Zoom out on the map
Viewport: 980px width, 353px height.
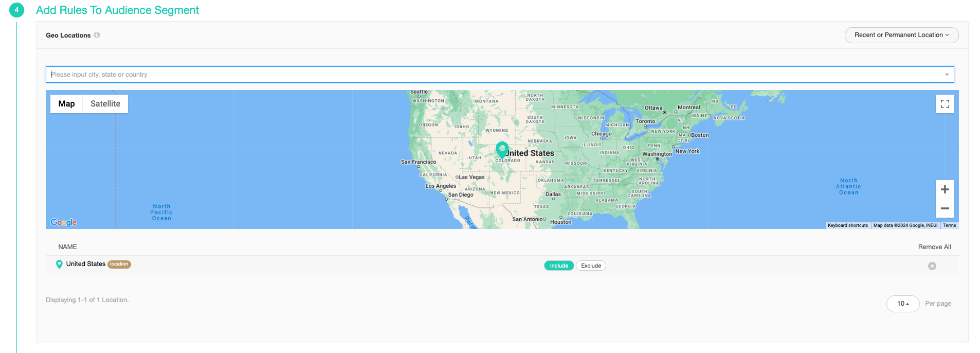click(x=945, y=208)
